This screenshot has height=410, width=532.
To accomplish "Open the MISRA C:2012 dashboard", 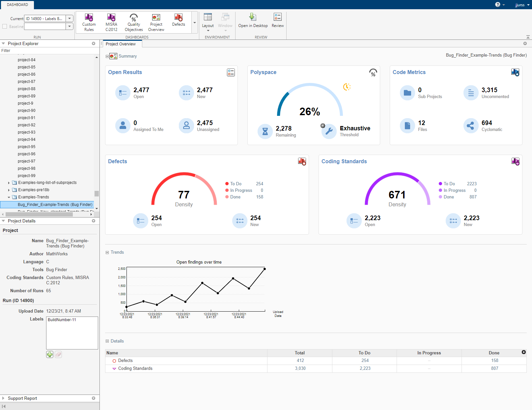I will pos(111,22).
